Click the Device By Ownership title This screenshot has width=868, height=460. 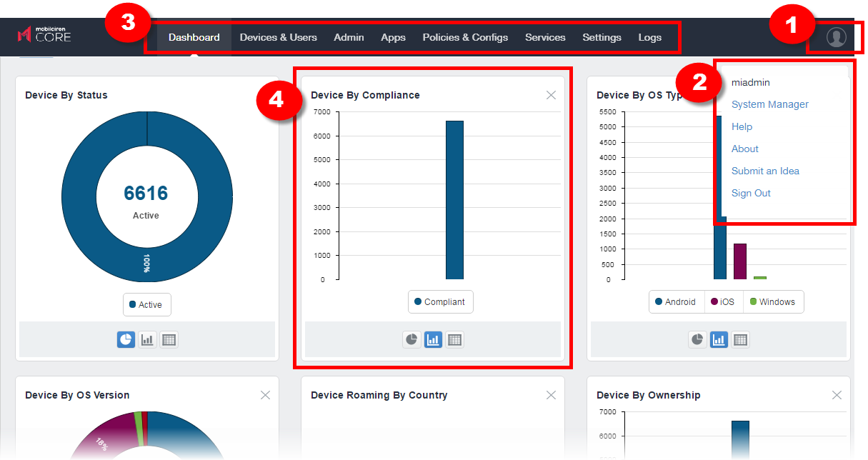[x=649, y=395]
